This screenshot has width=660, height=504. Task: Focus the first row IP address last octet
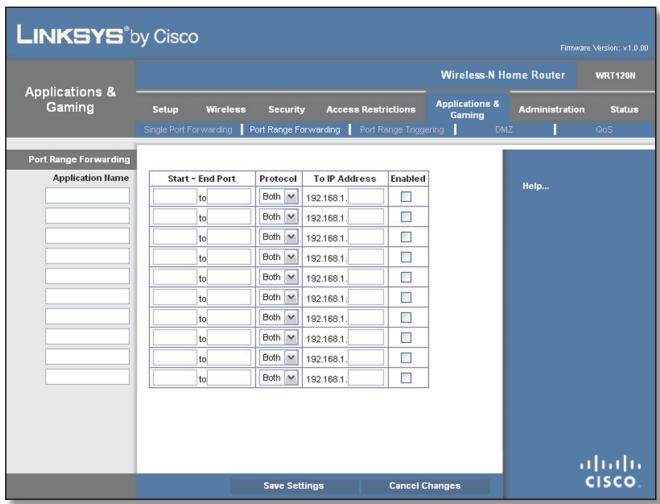tap(366, 197)
